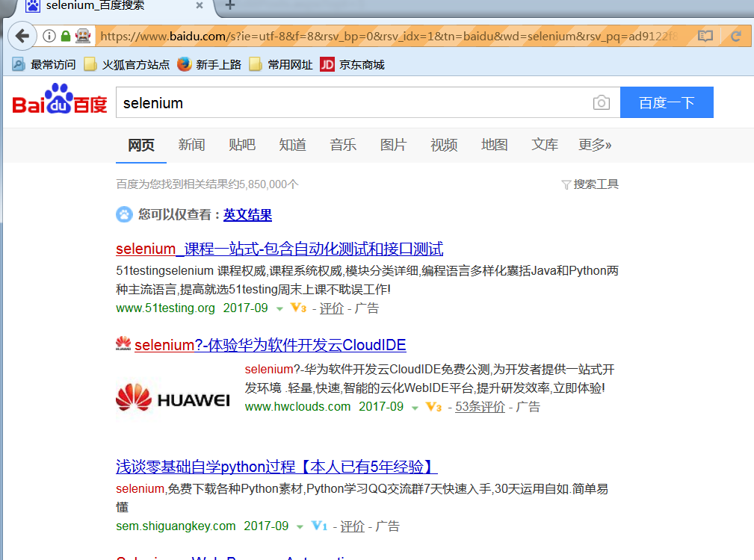Click the www.51testing.org green URL
This screenshot has height=560, width=754.
point(165,308)
